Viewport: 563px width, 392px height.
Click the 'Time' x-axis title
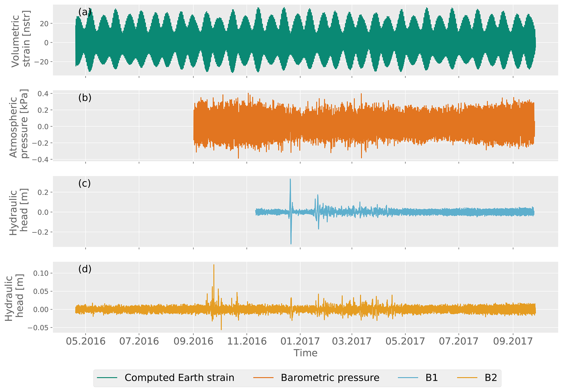(305, 353)
